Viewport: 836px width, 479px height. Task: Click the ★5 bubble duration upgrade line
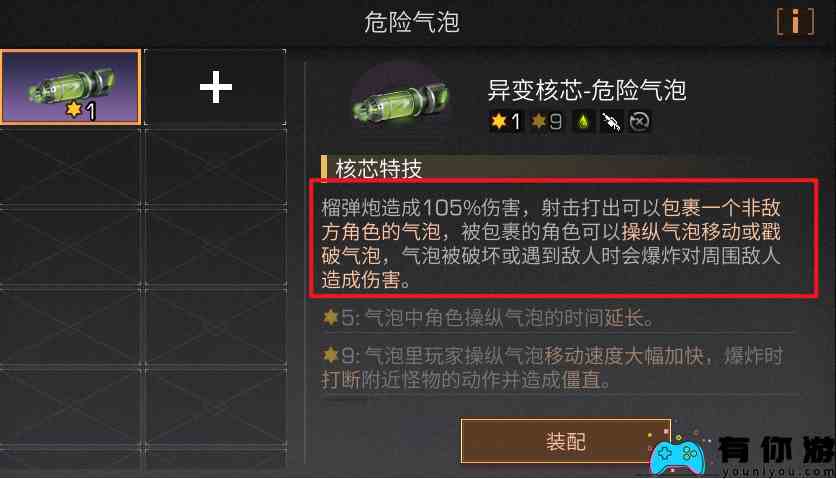pyautogui.click(x=488, y=318)
